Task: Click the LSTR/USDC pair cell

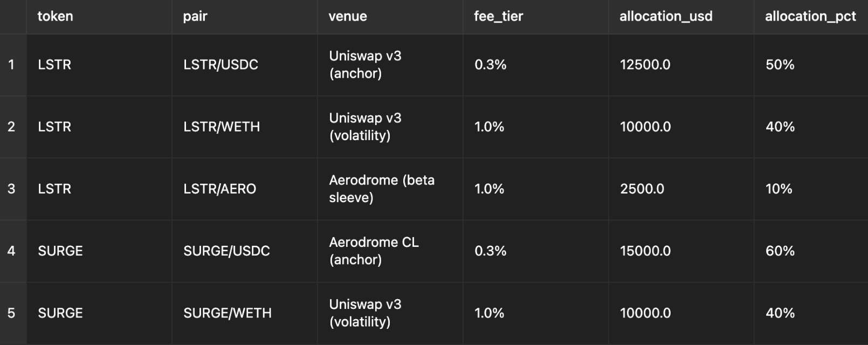Action: click(221, 65)
